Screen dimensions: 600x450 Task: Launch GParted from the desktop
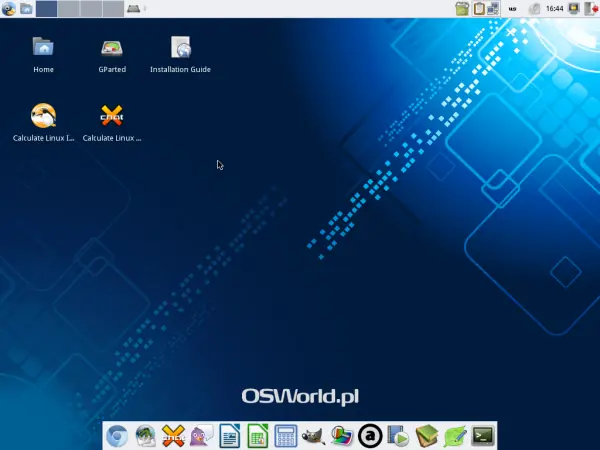(x=112, y=54)
